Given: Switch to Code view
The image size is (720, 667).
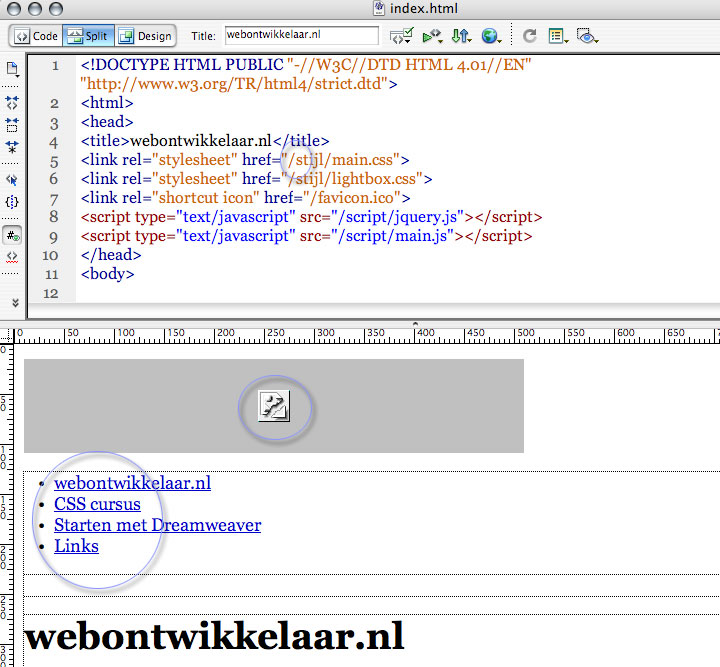Looking at the screenshot, I should click(x=36, y=36).
